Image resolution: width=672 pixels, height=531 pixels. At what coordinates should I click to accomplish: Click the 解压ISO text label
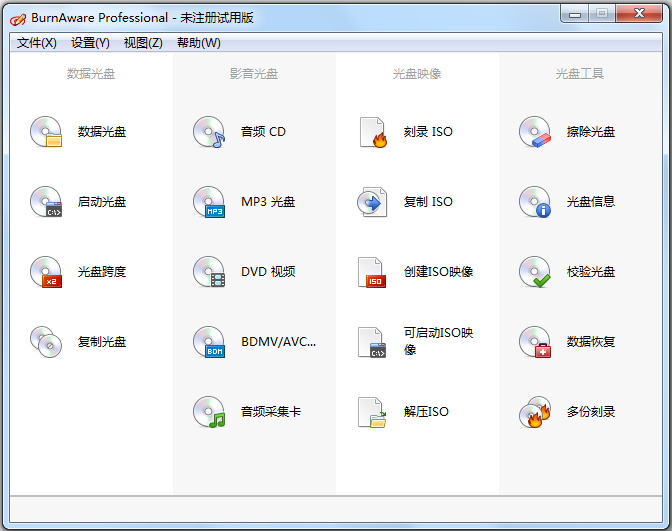tap(426, 411)
